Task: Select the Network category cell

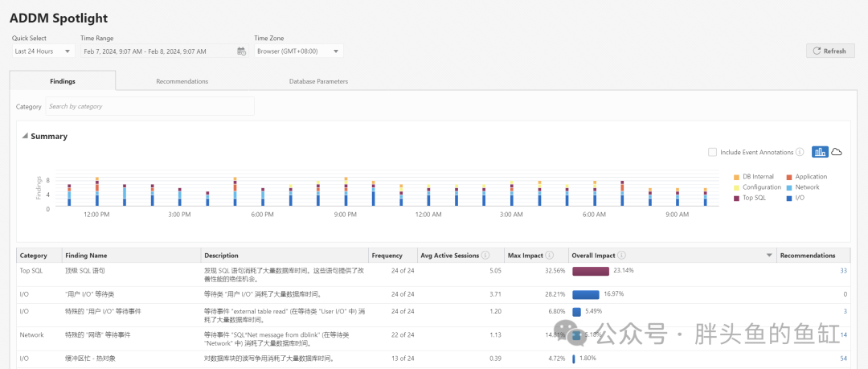Action: pos(31,334)
